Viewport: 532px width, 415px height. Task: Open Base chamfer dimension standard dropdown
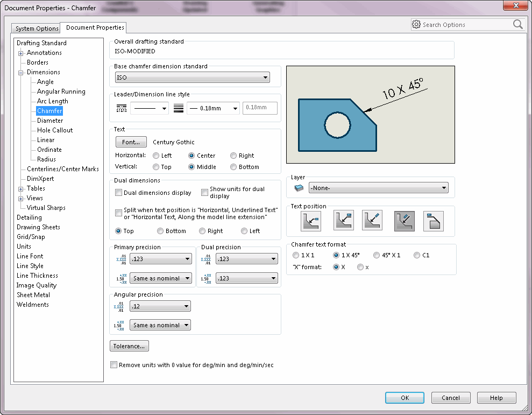coord(193,78)
